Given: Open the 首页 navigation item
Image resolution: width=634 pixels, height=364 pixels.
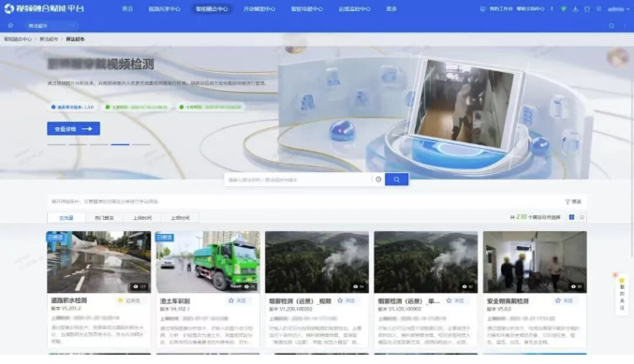Looking at the screenshot, I should 127,8.
